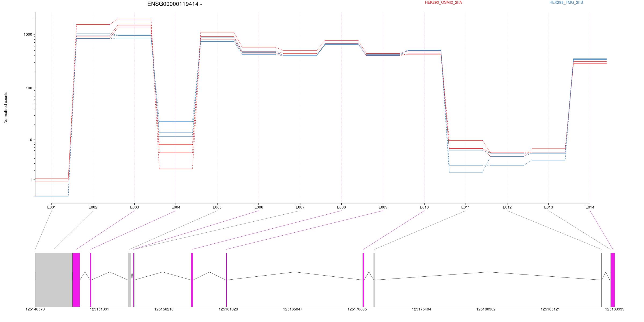Click genomic coordinate 125189939
Viewport: 644px width, 322px height.
pyautogui.click(x=615, y=309)
